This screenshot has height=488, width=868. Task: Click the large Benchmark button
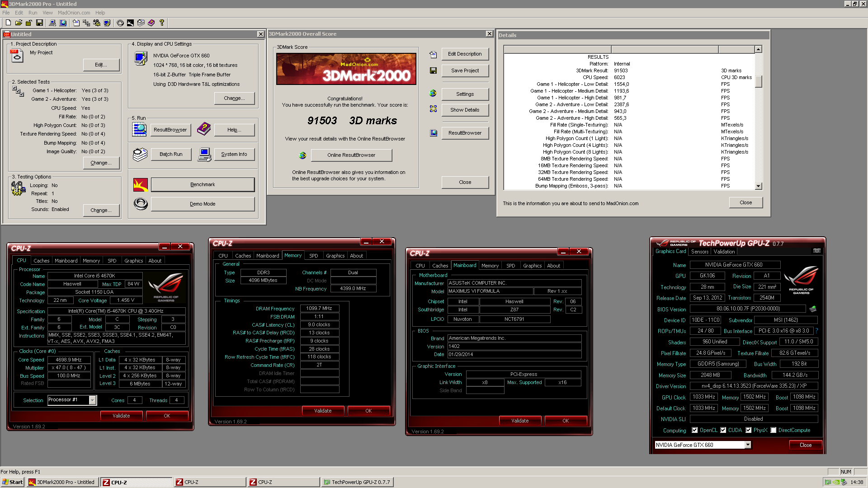pos(203,184)
